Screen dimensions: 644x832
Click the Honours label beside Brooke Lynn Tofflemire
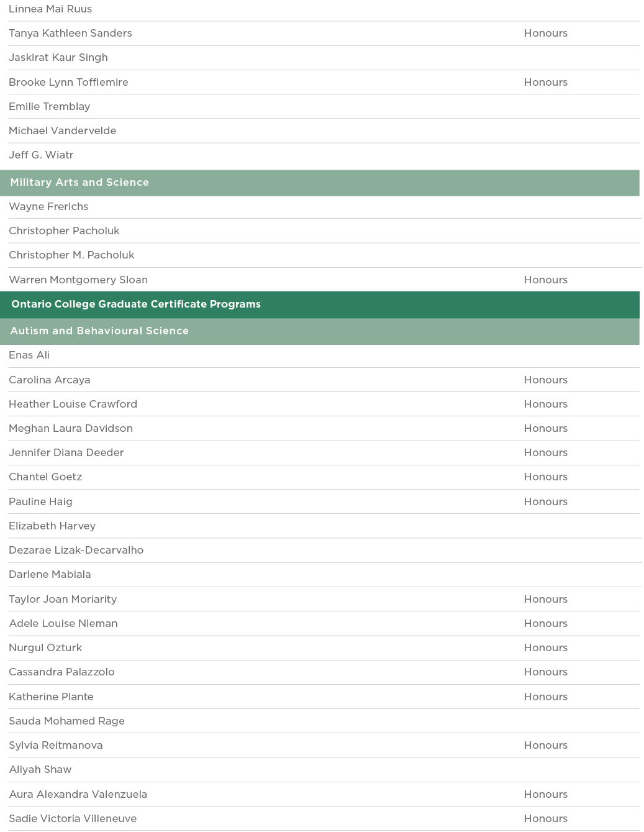pos(545,83)
